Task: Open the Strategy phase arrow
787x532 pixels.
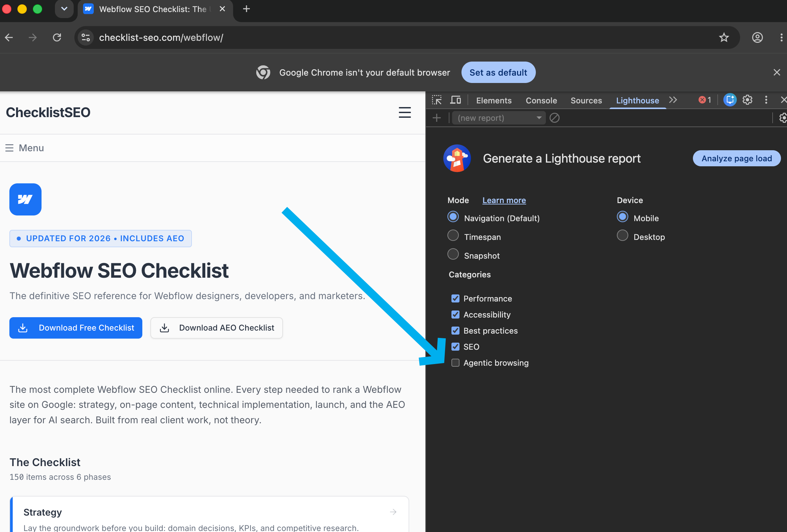Action: click(x=393, y=512)
